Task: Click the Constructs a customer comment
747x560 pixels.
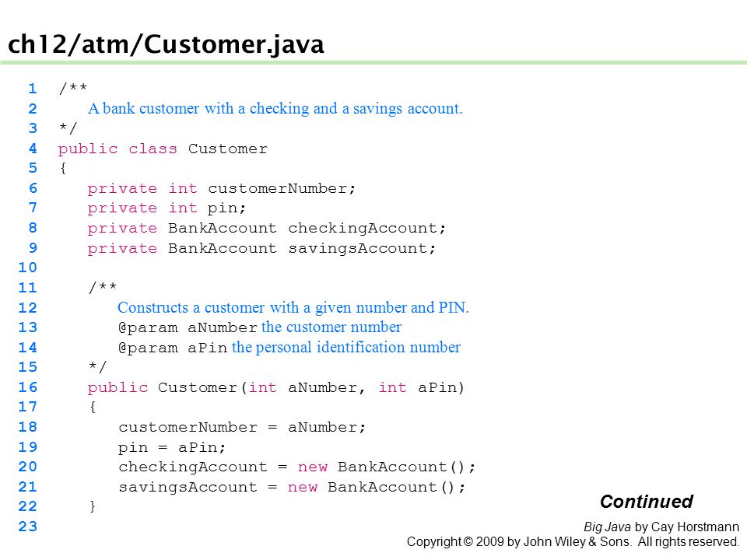Action: (293, 308)
